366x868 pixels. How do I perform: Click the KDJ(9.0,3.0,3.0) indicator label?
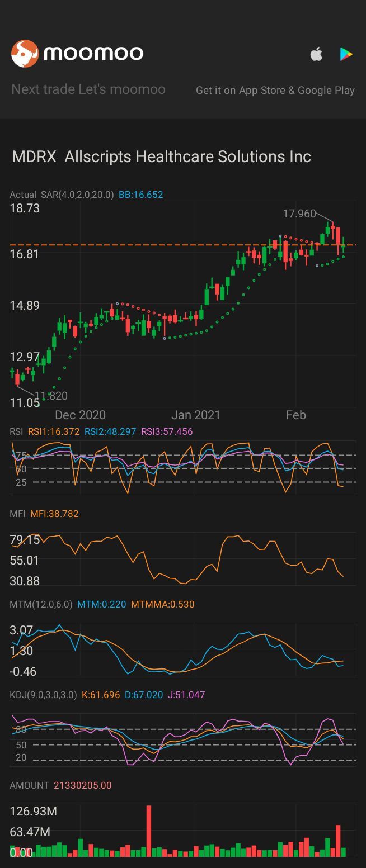pyautogui.click(x=43, y=695)
